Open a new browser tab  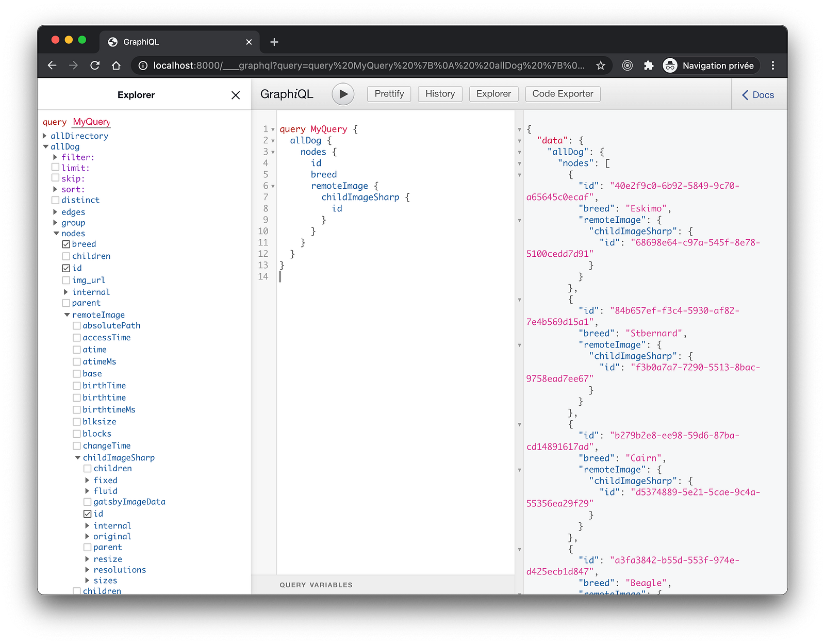[x=274, y=42]
